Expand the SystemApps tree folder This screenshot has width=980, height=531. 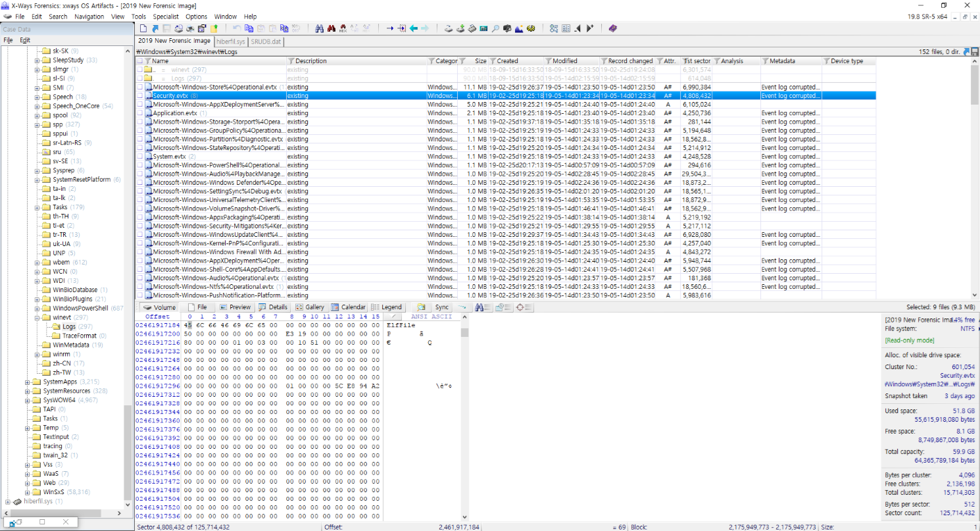click(28, 382)
